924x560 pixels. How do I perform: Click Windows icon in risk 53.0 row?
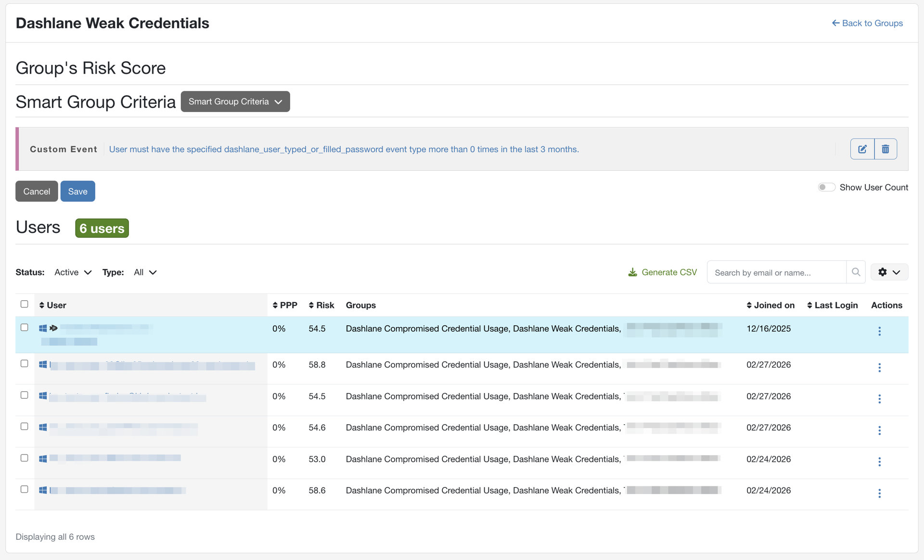(43, 459)
